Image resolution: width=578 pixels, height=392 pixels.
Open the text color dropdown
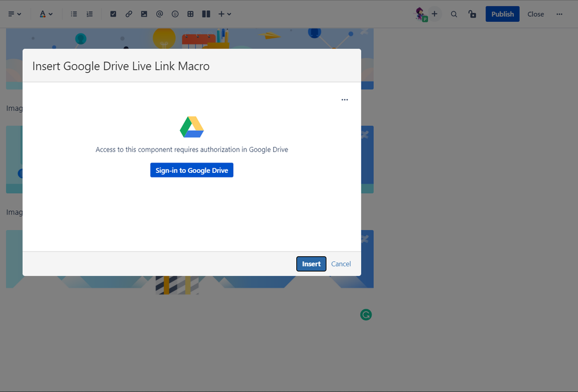pyautogui.click(x=46, y=14)
